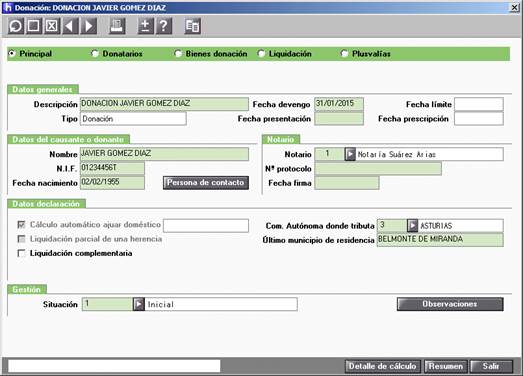Viewport: 523px width, 376px height.
Task: Click the bottom status bar text field
Action: tap(114, 366)
